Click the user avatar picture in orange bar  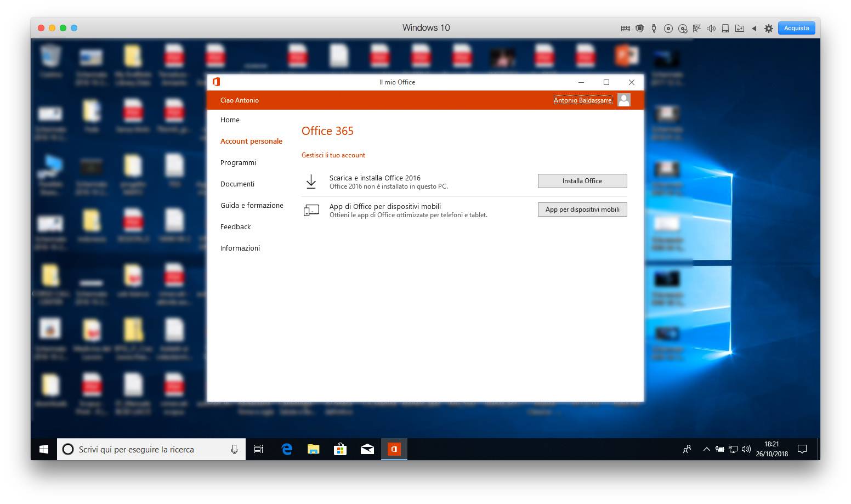tap(624, 100)
